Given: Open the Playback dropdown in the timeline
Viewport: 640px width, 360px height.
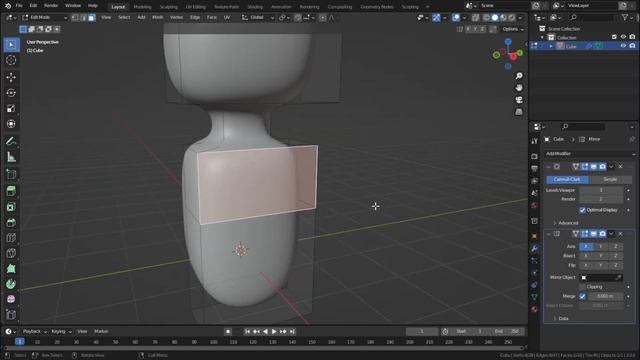Looking at the screenshot, I should point(34,331).
